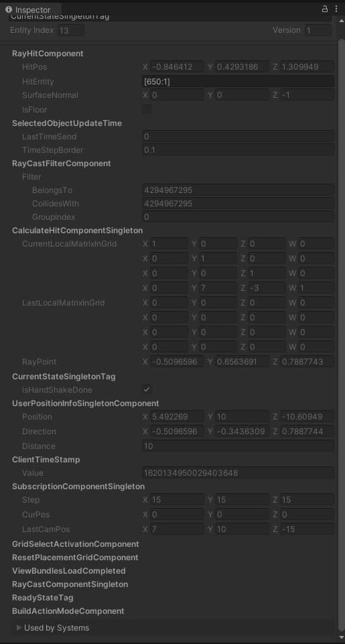Click the LastTimeSend value field

(x=238, y=136)
